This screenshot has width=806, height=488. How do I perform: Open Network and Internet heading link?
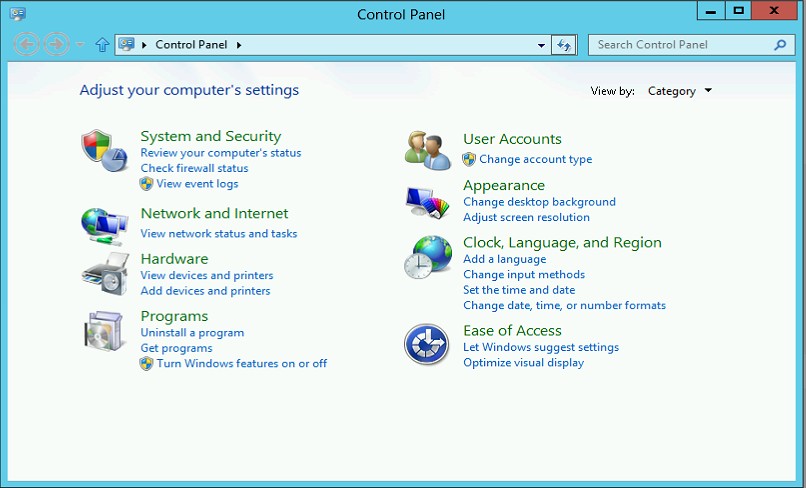tap(214, 213)
